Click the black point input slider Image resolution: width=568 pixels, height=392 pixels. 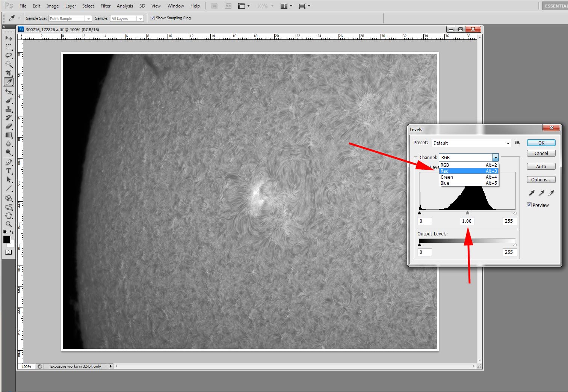coord(419,213)
